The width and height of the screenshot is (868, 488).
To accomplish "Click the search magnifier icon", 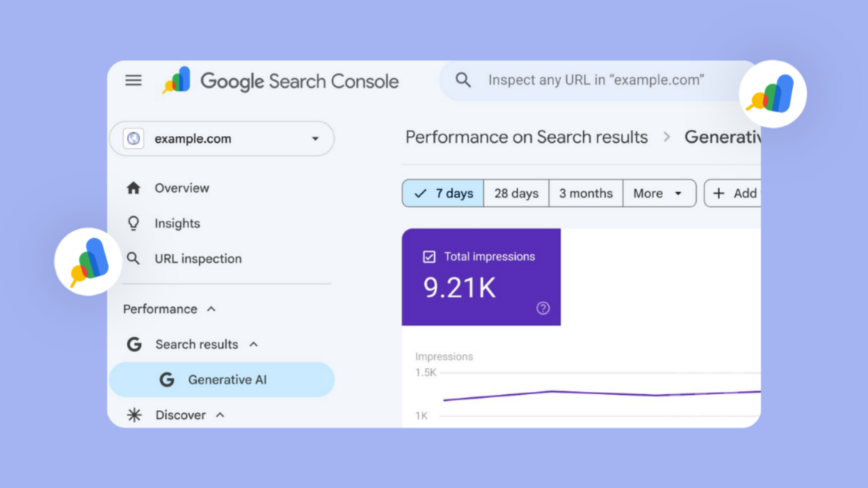I will pyautogui.click(x=463, y=80).
